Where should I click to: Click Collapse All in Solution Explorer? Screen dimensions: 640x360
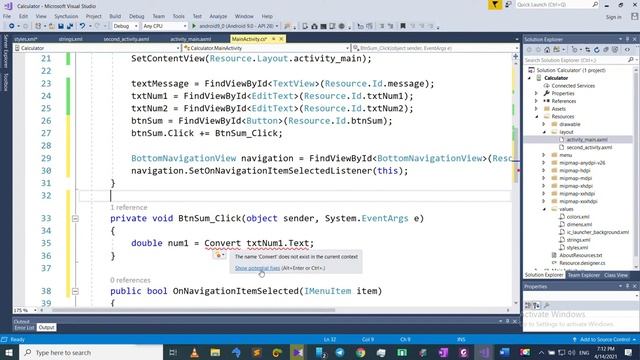pos(606,50)
